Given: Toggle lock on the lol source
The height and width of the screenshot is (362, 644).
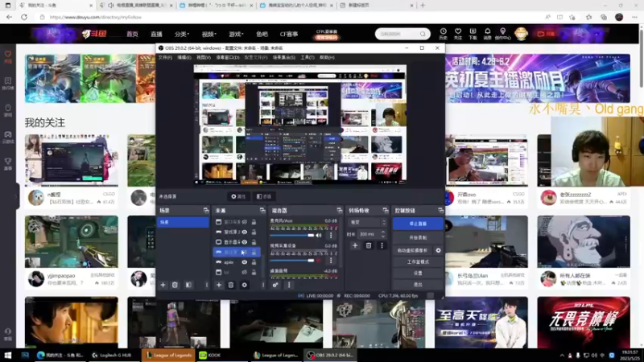Looking at the screenshot, I should pos(254,272).
